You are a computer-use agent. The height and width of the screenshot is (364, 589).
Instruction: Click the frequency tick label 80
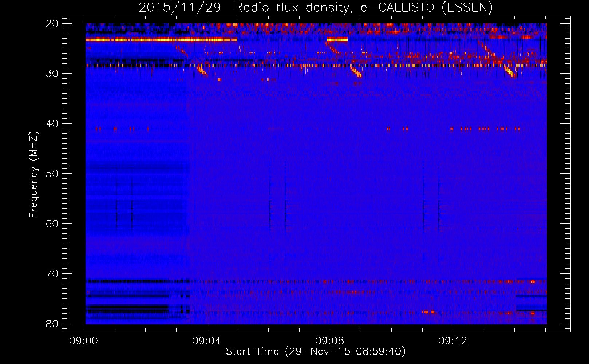pyautogui.click(x=52, y=324)
